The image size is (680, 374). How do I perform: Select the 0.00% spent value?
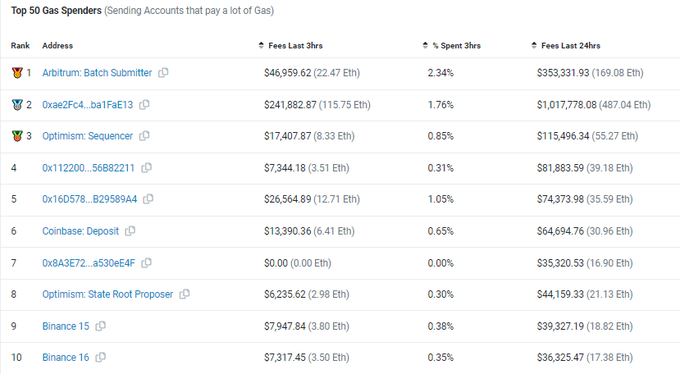pyautogui.click(x=441, y=263)
